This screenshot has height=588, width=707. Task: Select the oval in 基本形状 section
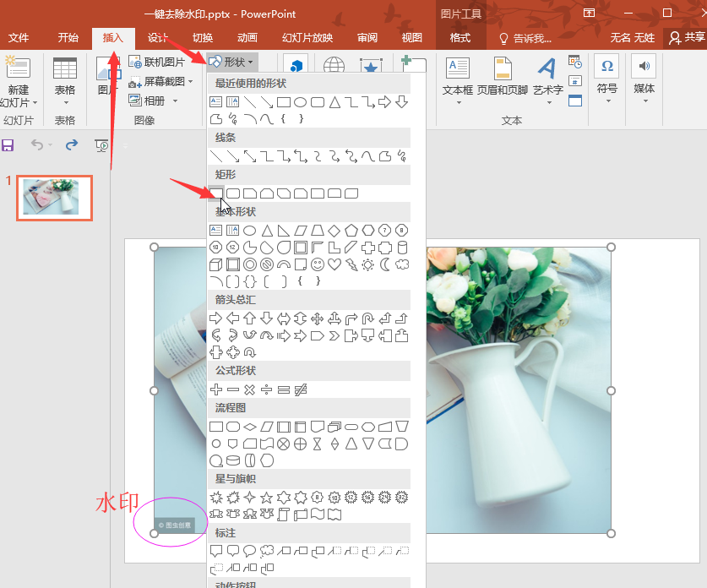[250, 231]
